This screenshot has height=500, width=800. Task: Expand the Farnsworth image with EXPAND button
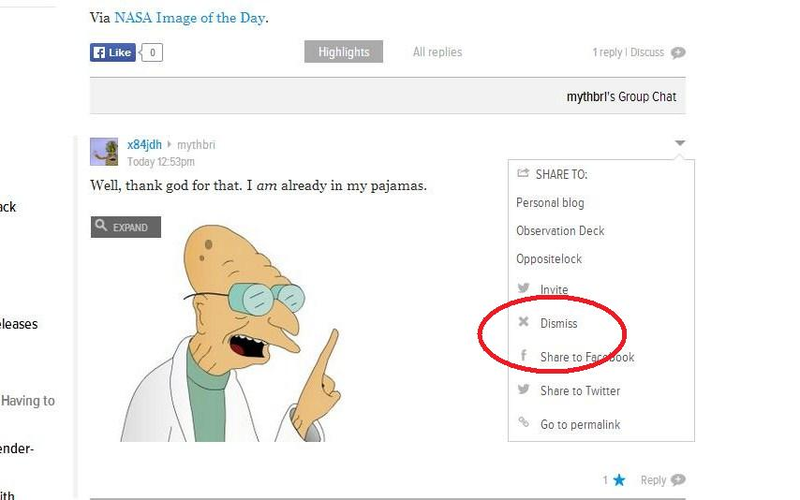pos(126,227)
